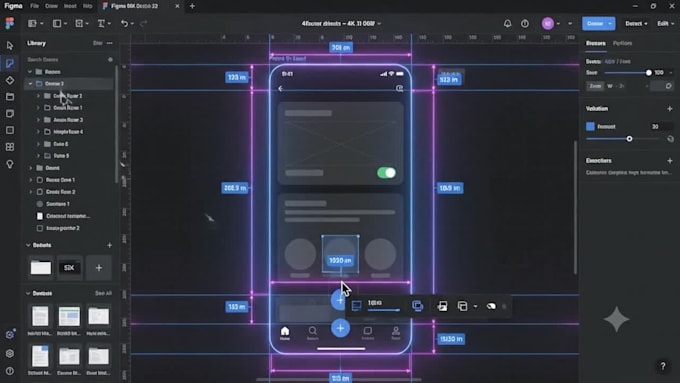Click the undo arrow icon

[124, 23]
